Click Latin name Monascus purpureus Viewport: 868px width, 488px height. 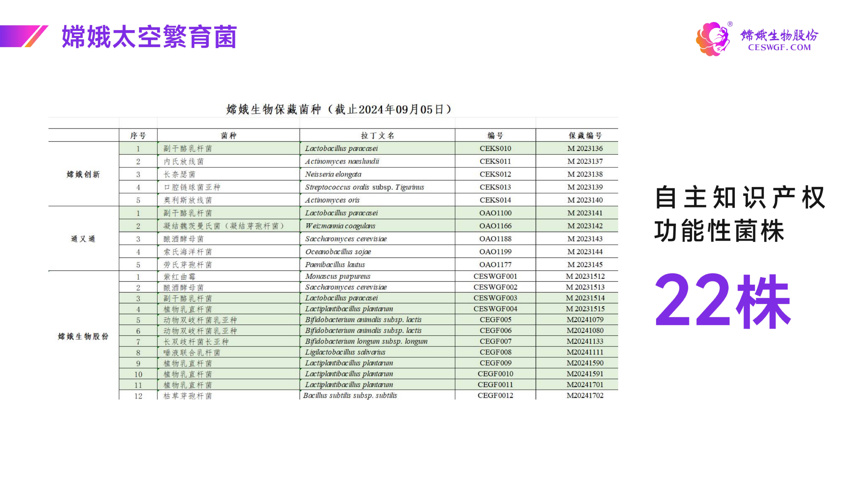coord(338,277)
